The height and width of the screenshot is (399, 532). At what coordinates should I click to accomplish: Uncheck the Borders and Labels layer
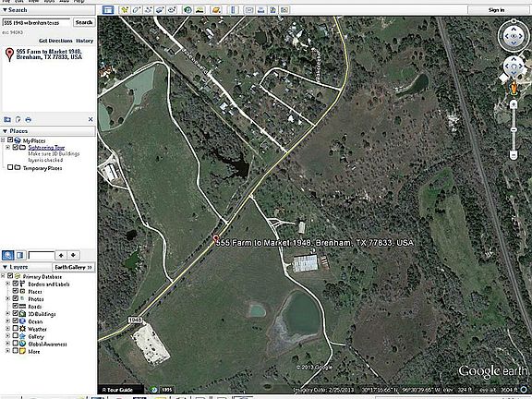pyautogui.click(x=16, y=284)
